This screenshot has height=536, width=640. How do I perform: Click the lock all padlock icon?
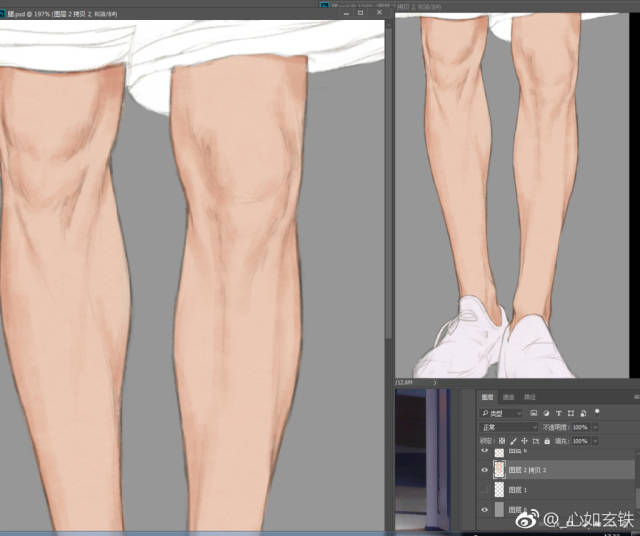click(x=548, y=440)
